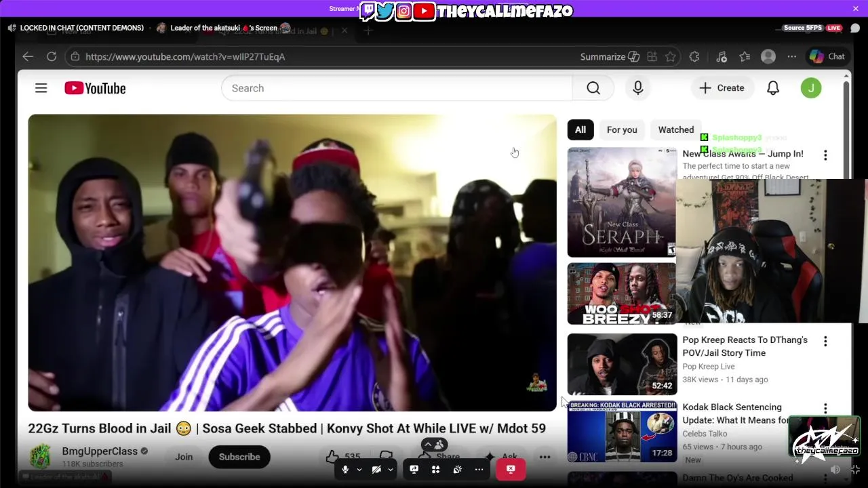
Task: Open browser extensions puzzle icon
Action: [x=694, y=57]
